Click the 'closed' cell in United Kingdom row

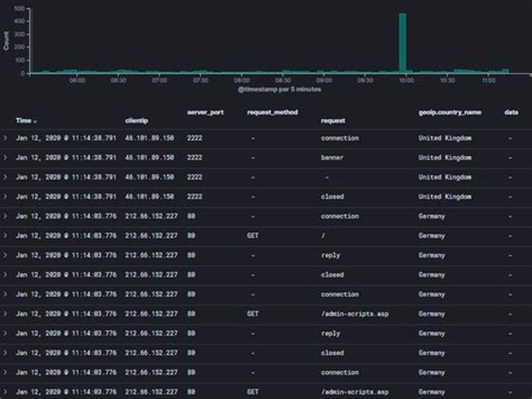332,197
